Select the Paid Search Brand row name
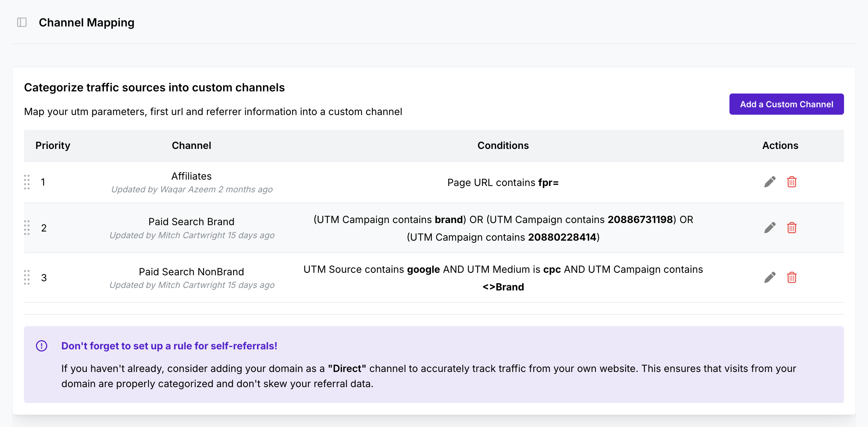Screen dimensions: 868x427 (x=191, y=222)
